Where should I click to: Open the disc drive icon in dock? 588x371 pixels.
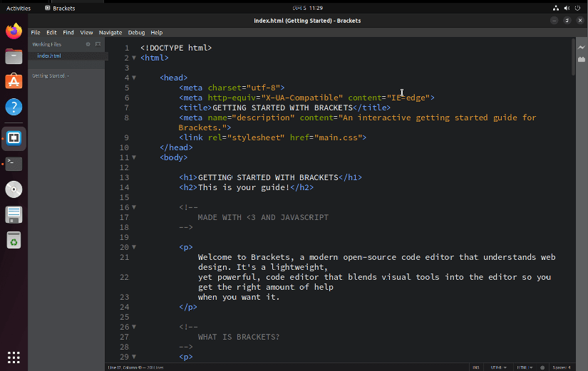[14, 189]
